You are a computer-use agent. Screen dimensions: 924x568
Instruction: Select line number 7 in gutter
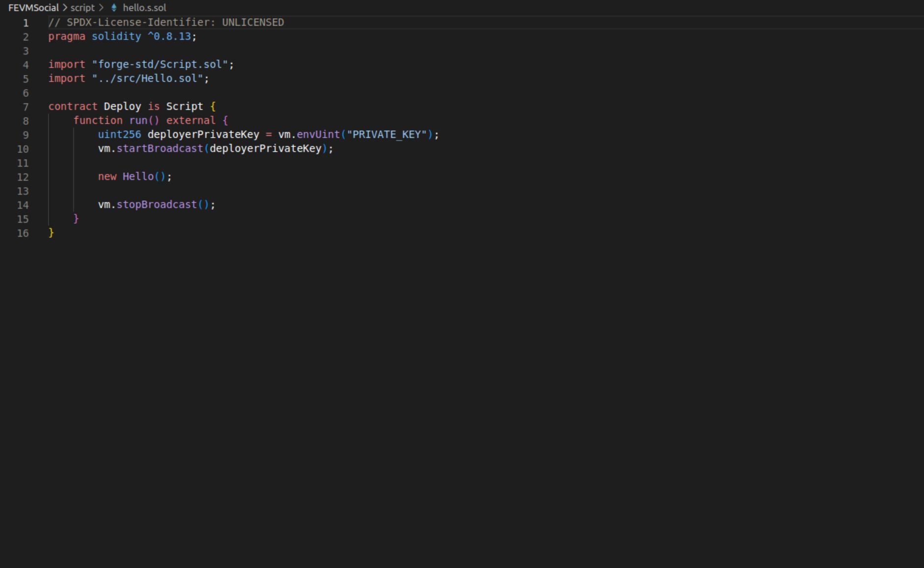tap(26, 107)
